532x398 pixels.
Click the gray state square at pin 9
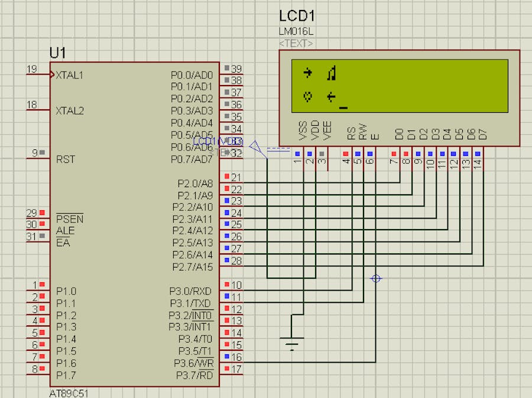42,152
